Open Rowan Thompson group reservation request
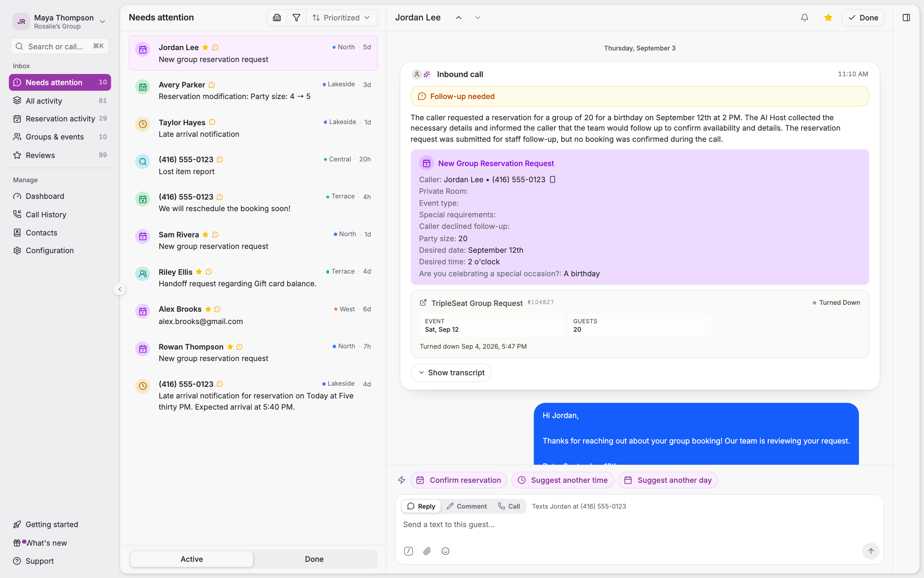 253,353
